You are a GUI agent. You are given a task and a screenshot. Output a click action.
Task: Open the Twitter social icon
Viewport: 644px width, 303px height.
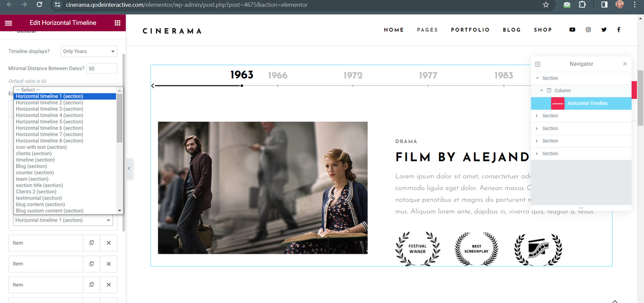coord(604,30)
